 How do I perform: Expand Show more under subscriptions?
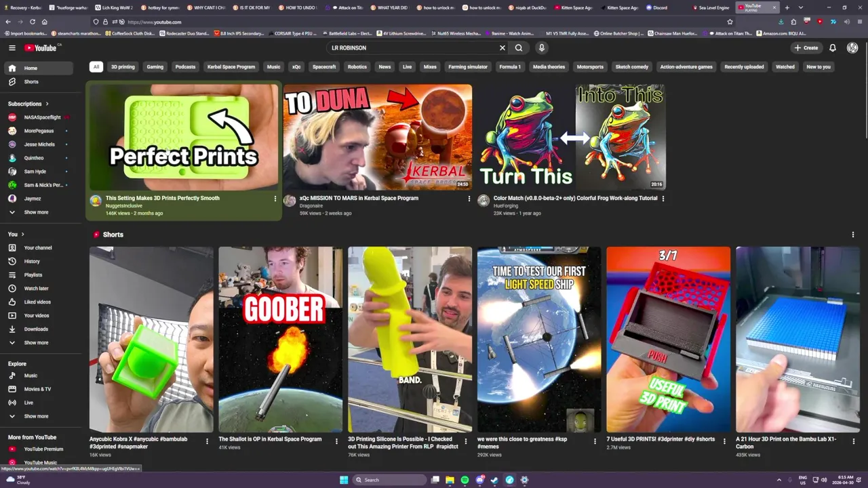point(39,212)
